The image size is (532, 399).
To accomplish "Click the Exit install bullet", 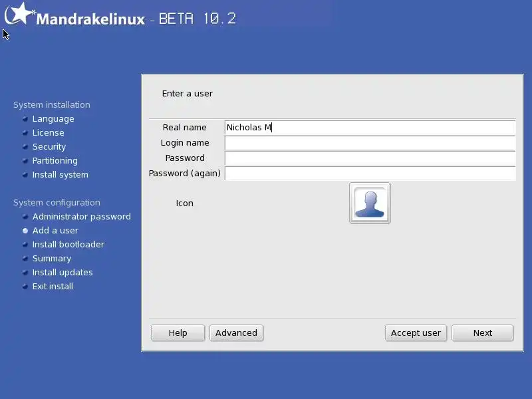I will point(25,287).
